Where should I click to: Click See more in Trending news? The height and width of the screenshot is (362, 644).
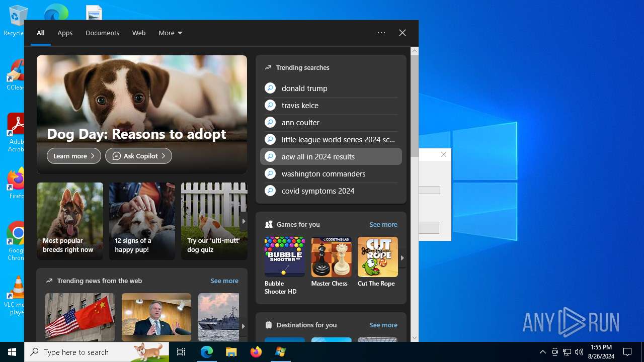pos(224,281)
